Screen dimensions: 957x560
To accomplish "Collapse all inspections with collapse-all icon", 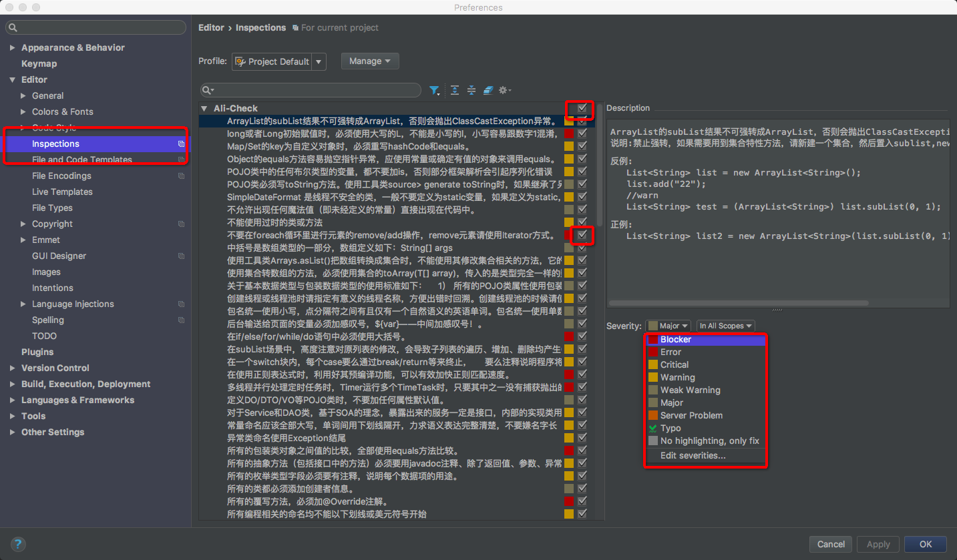I will 471,90.
